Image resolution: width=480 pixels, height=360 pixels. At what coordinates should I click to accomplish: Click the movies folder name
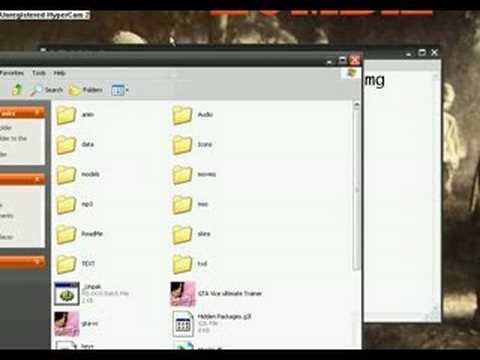click(207, 174)
